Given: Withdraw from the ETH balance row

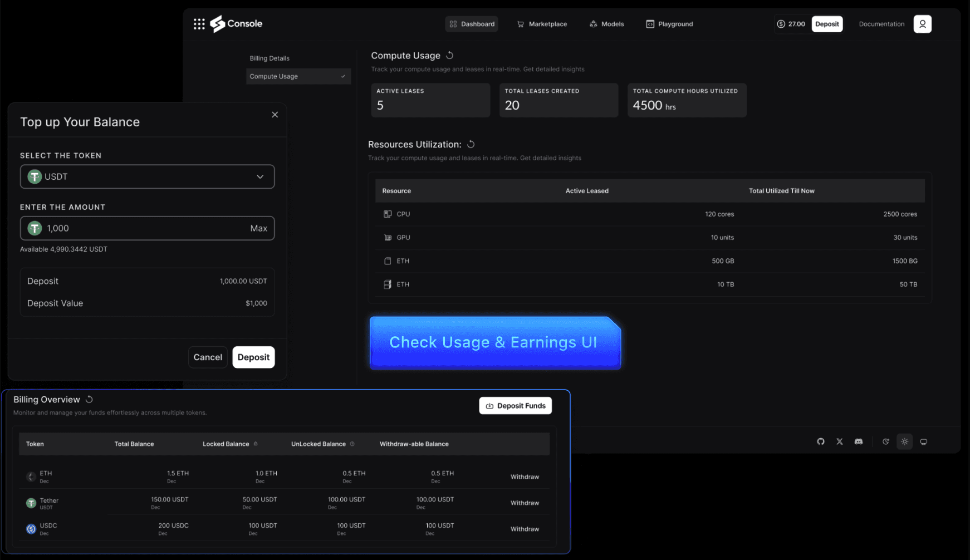Looking at the screenshot, I should point(525,477).
